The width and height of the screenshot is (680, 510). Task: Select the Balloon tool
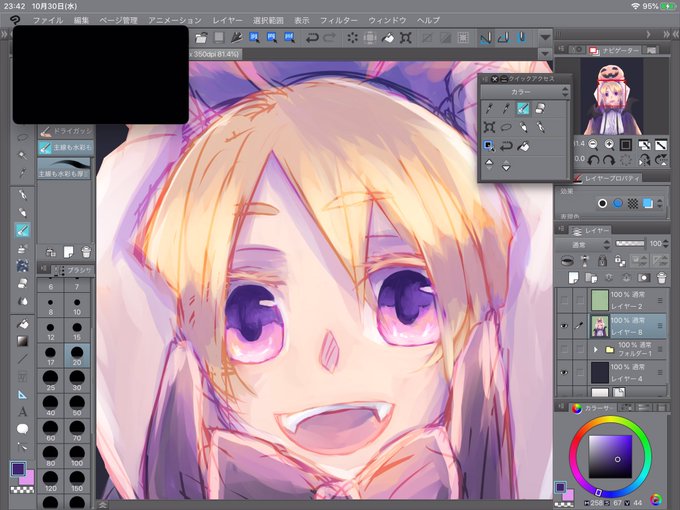pos(23,429)
